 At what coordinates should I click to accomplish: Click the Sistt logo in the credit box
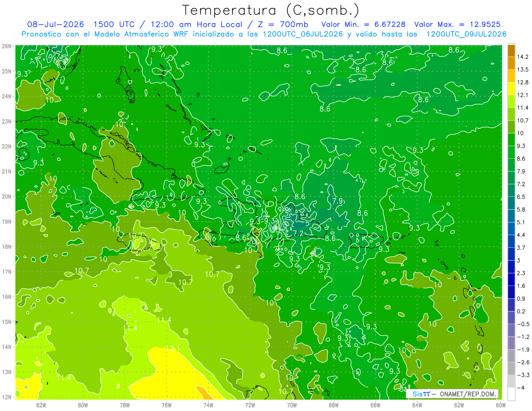[421, 394]
